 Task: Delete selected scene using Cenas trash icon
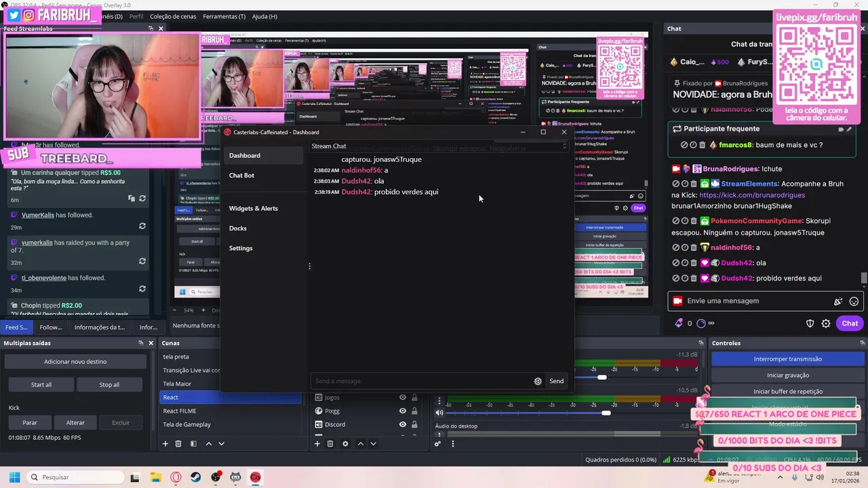178,444
